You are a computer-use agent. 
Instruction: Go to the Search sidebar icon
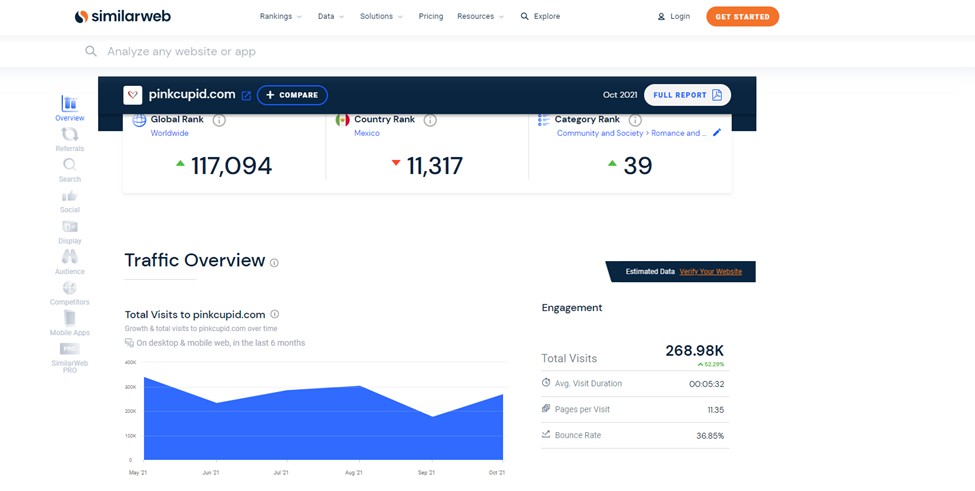(70, 166)
